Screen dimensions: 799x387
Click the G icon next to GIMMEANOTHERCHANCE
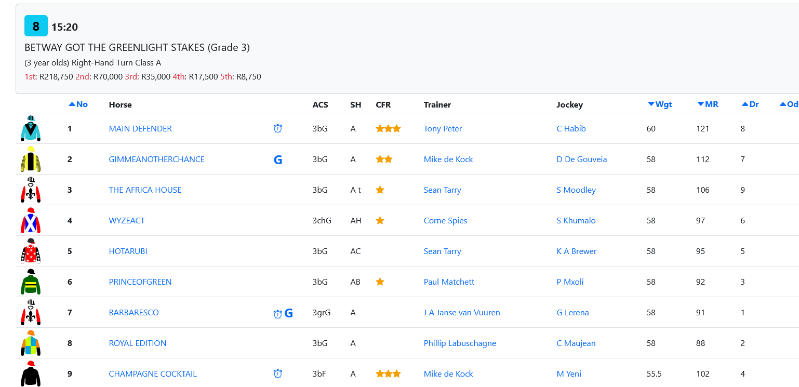278,160
